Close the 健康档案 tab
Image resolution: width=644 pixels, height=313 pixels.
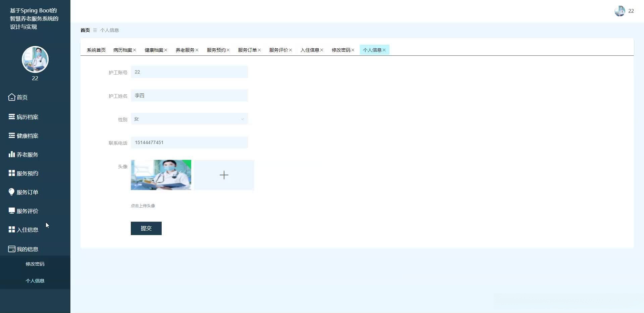[166, 50]
